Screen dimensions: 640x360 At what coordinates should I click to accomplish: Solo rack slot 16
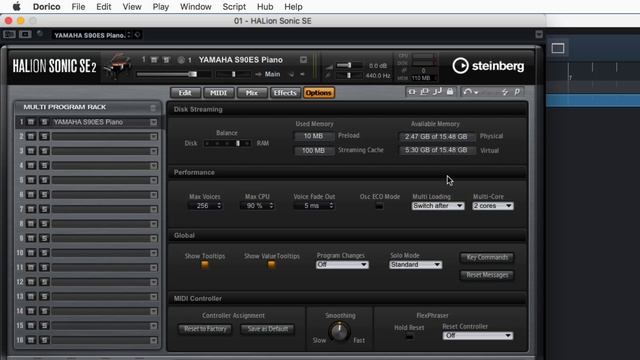tap(44, 340)
